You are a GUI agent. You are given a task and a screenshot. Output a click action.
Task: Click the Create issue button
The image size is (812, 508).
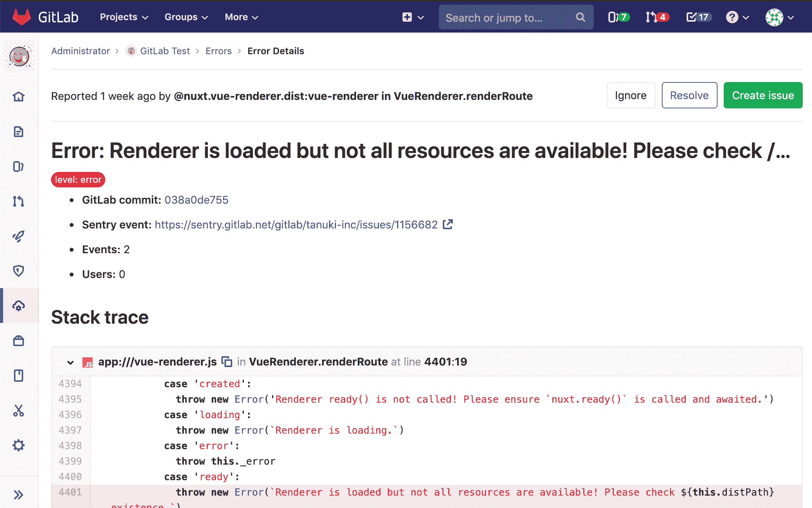762,95
